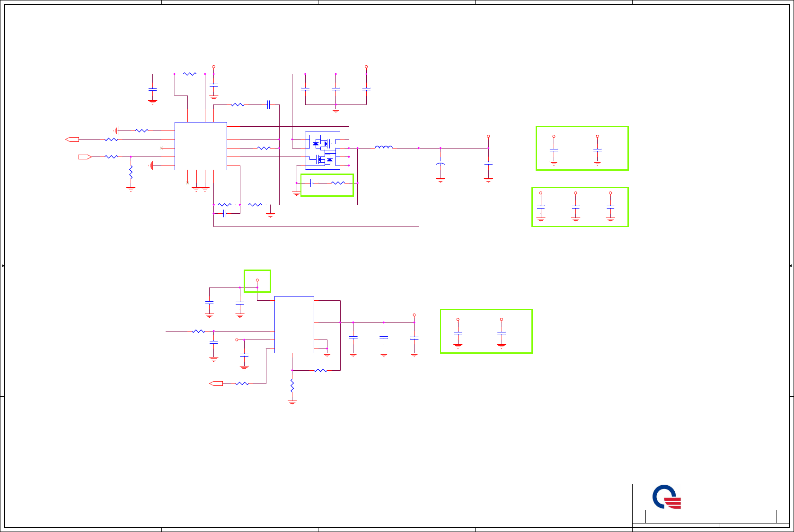Select the feedback resistor under the lower IC
The image size is (794, 532).
(x=321, y=371)
